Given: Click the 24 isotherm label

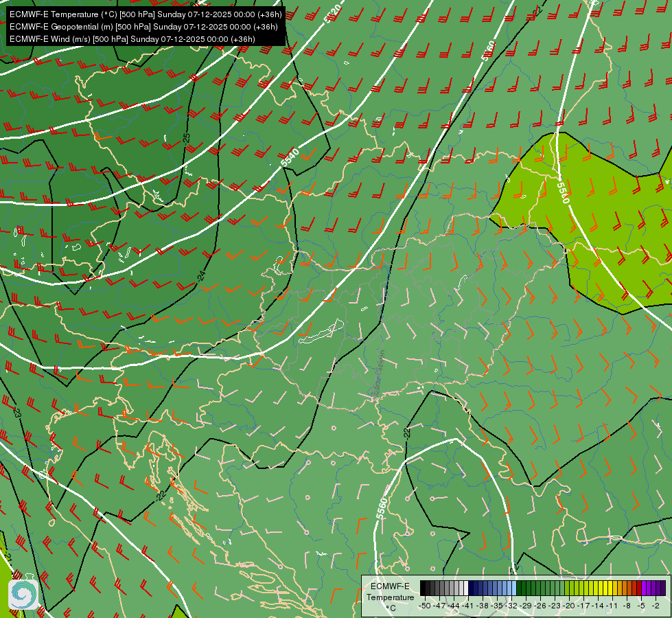Looking at the screenshot, I should coord(201,276).
